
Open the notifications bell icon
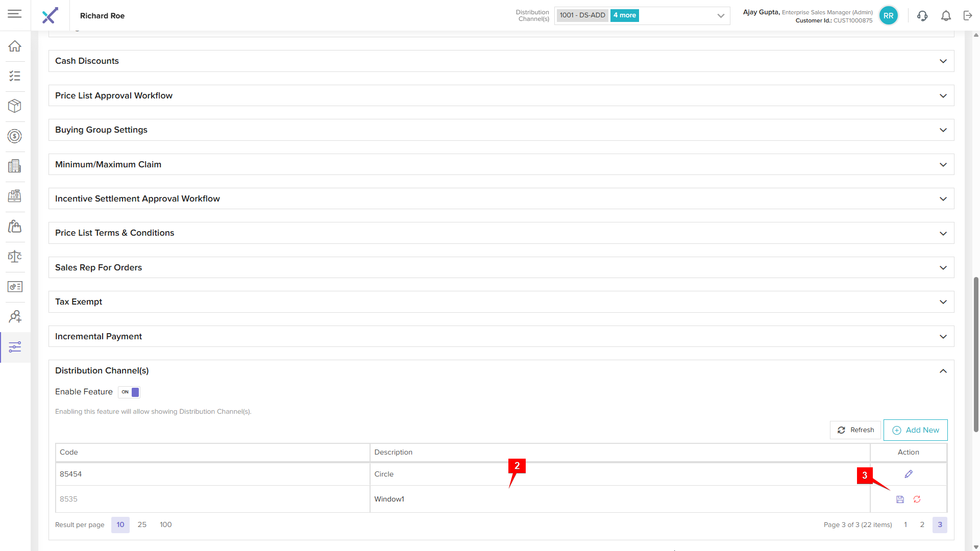(946, 16)
